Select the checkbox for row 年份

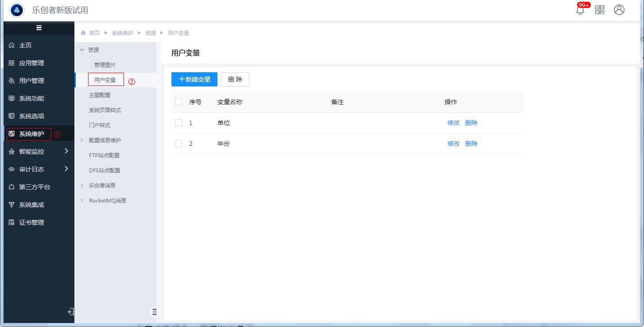pos(178,144)
